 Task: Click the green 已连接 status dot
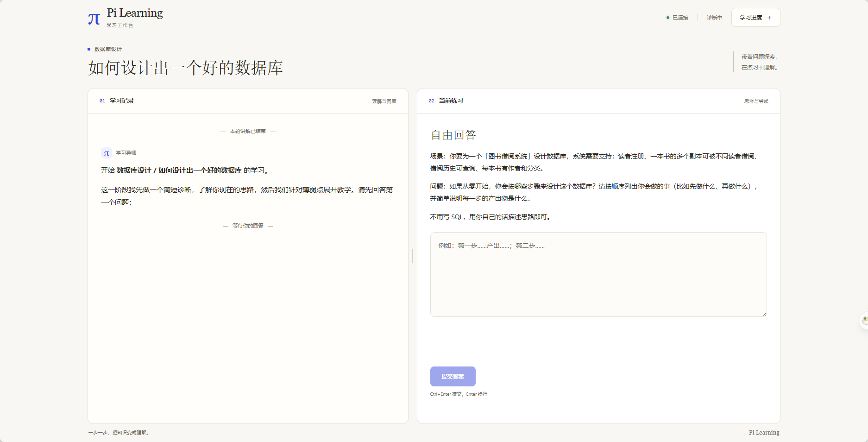pos(668,18)
